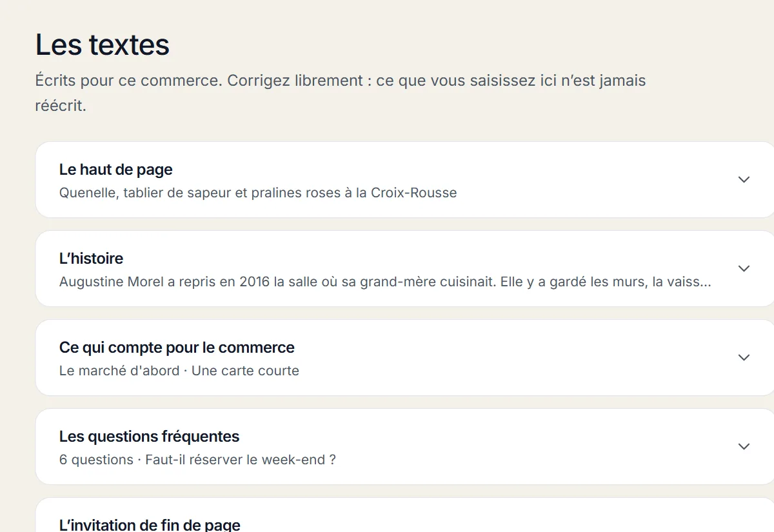
Task: Click the text "6 questions · Faut-il réserver le week-end ?"
Action: click(x=197, y=460)
